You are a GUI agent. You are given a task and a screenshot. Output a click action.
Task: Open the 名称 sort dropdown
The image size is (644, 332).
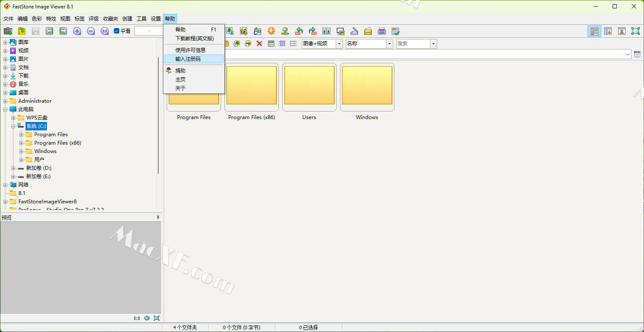pos(390,44)
